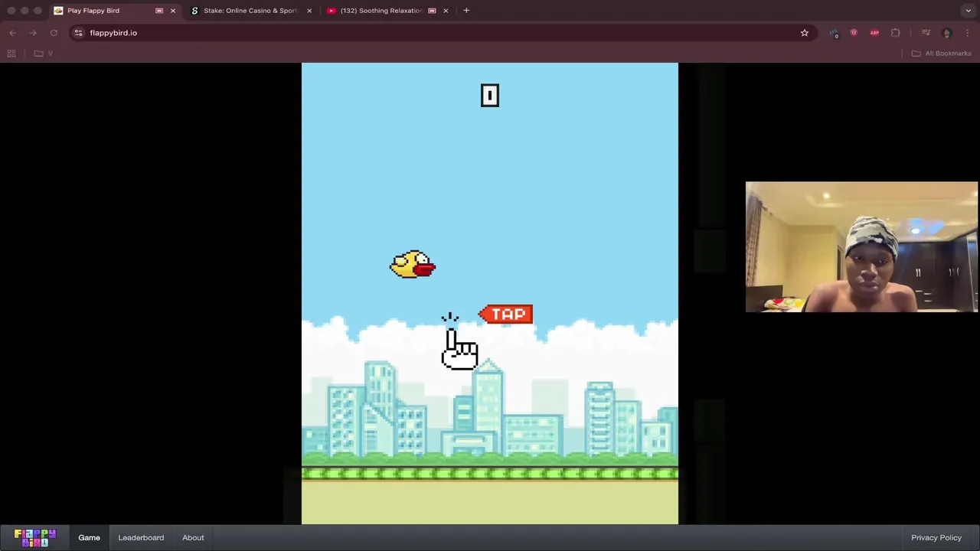Click the macOS green fullscreen button
Viewport: 980px width, 551px height.
38,11
